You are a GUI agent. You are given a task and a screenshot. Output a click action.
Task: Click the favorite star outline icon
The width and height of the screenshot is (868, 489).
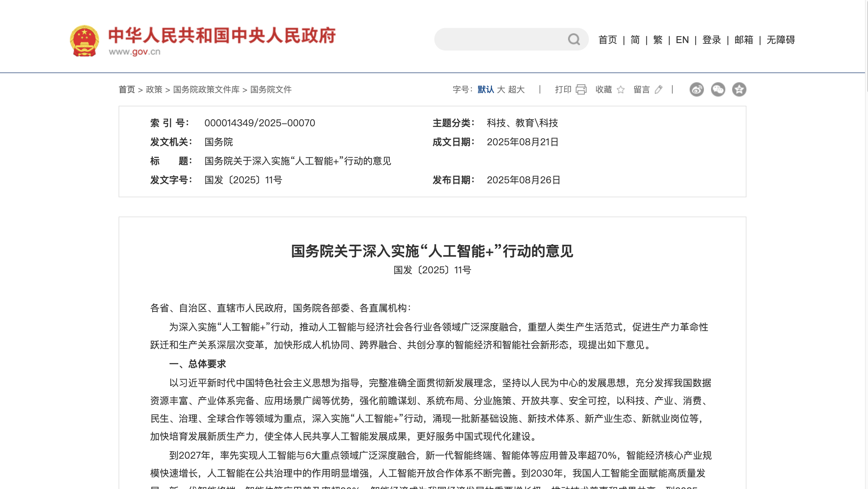click(620, 90)
